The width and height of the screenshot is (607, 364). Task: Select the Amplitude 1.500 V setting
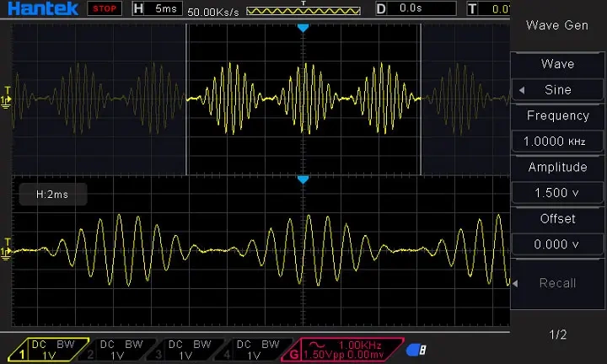click(x=557, y=193)
